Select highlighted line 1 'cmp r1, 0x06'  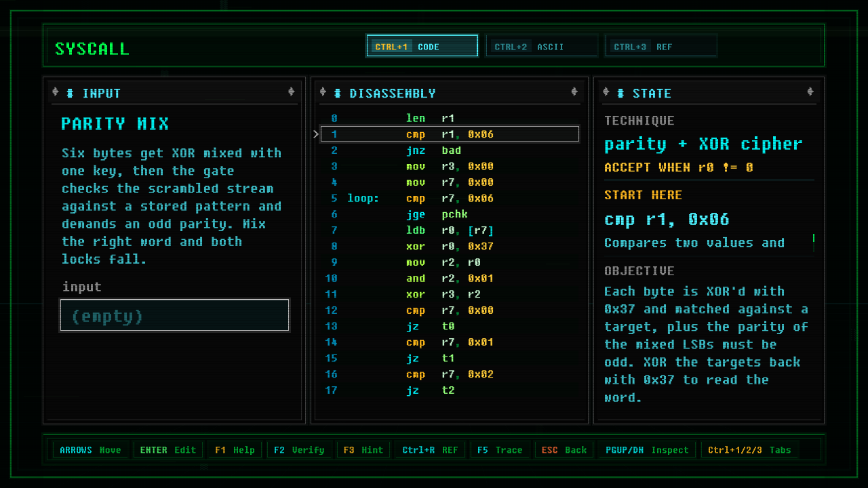[x=450, y=134]
